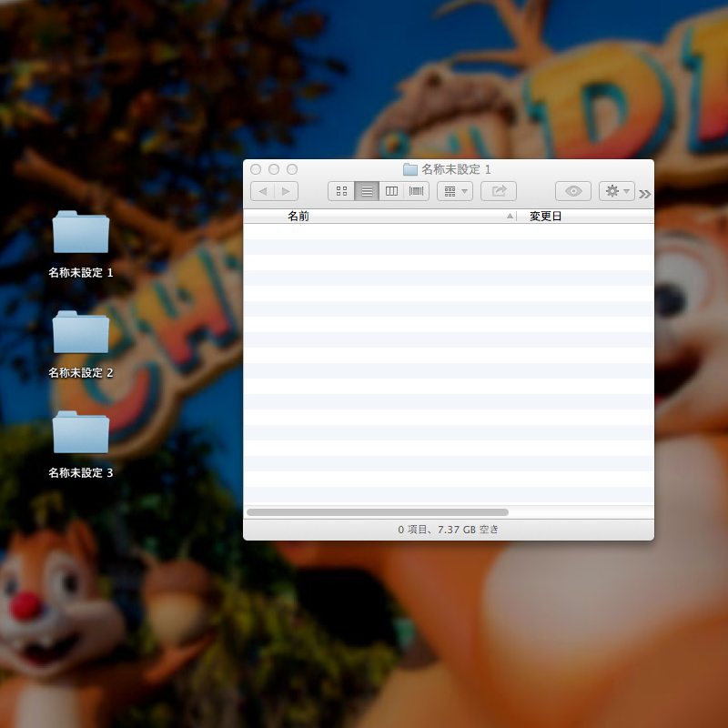
Task: Show hidden toolbar items via double chevron
Action: click(x=644, y=194)
